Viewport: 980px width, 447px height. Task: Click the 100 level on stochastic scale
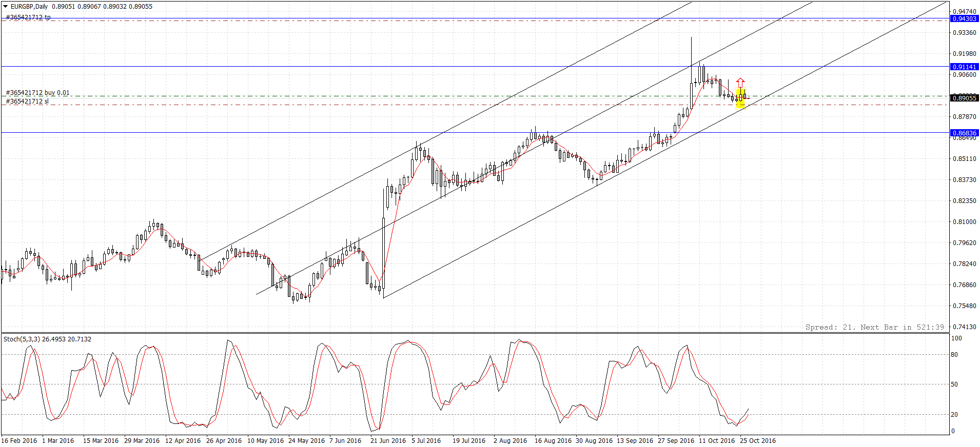pyautogui.click(x=956, y=338)
